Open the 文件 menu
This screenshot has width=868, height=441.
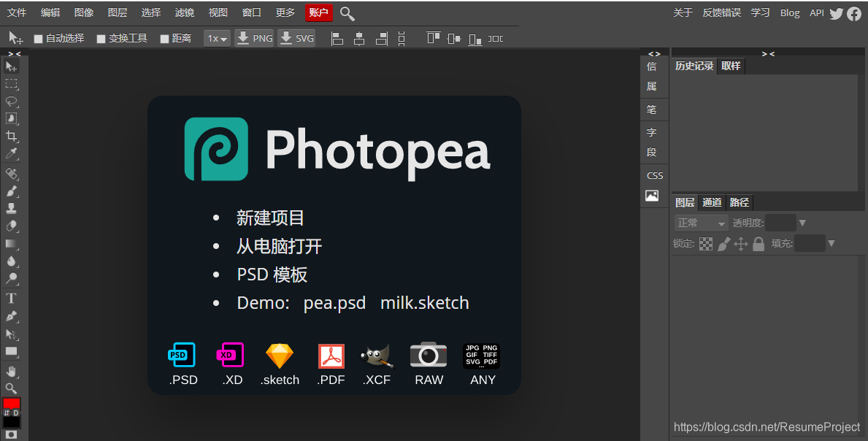17,12
